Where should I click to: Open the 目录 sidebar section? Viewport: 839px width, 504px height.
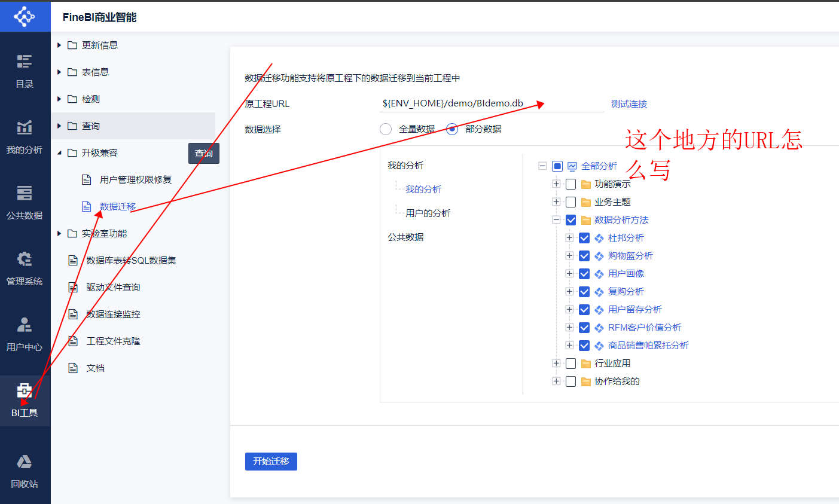point(25,71)
